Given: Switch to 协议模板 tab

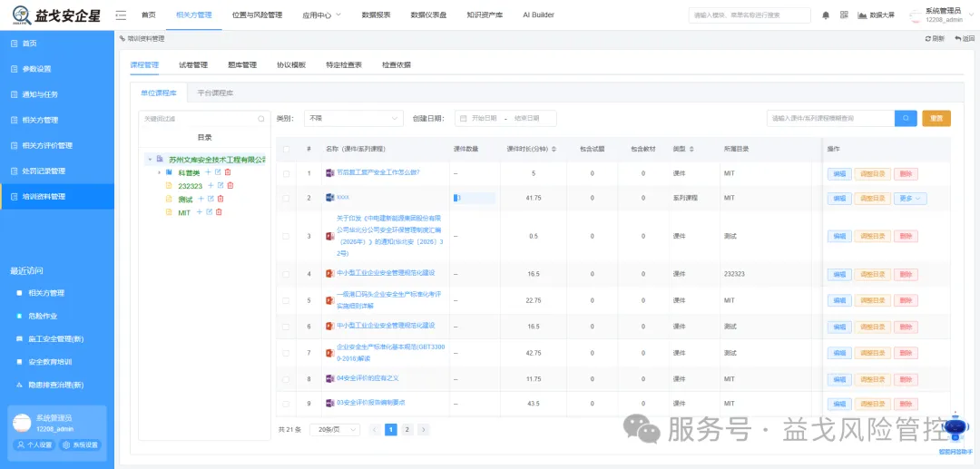Looking at the screenshot, I should (291, 65).
